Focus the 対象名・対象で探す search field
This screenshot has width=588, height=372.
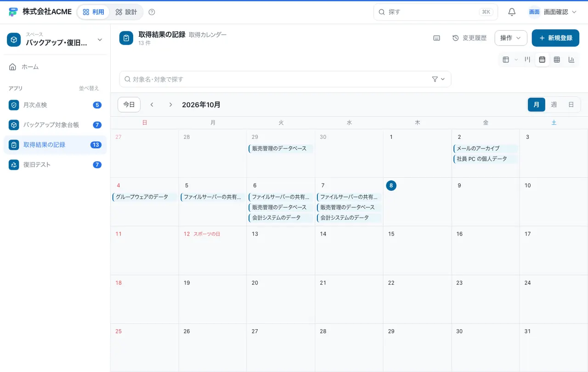click(x=285, y=79)
